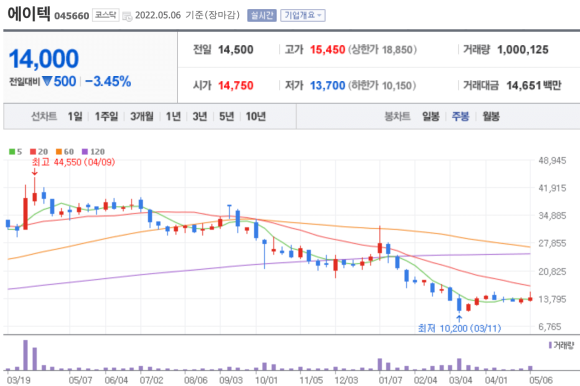Click the red 20-period moving average swatch
The image size is (580, 386).
pyautogui.click(x=33, y=152)
